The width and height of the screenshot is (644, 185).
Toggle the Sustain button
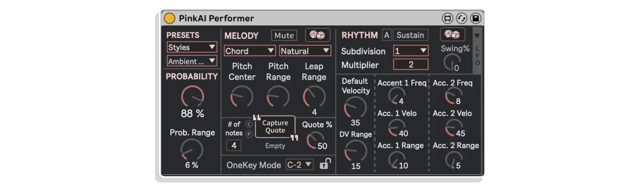[410, 35]
